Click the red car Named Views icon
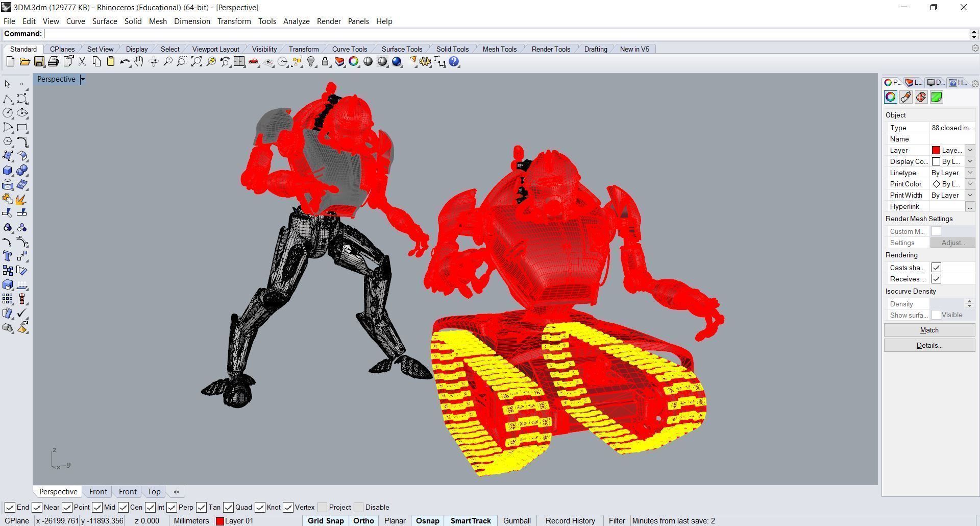The image size is (980, 526). (x=254, y=62)
